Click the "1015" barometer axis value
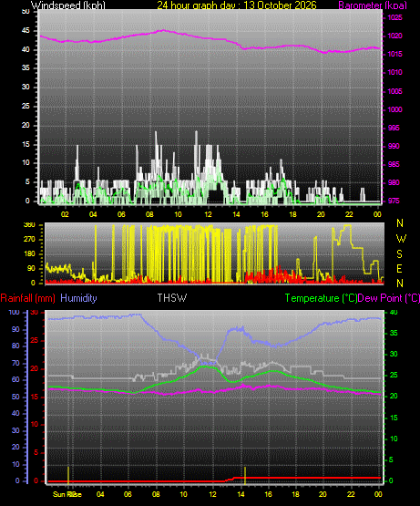This screenshot has height=506, width=420. (x=394, y=54)
